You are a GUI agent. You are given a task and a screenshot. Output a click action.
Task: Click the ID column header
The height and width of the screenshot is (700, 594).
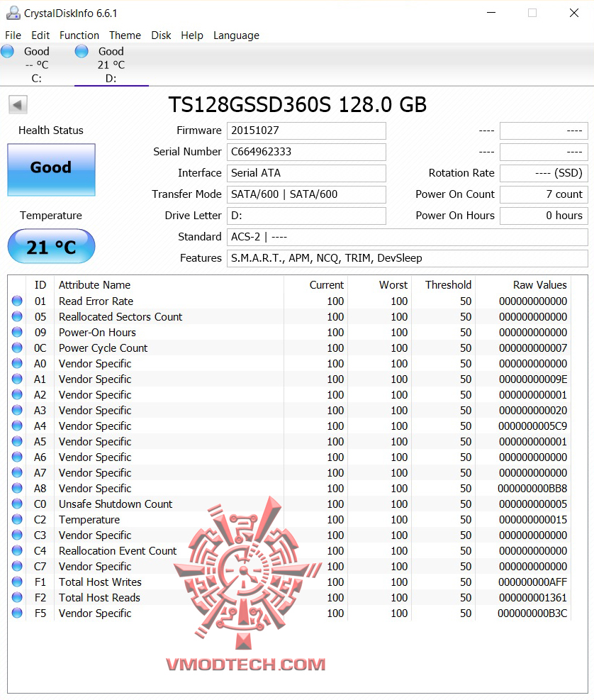pos(40,285)
